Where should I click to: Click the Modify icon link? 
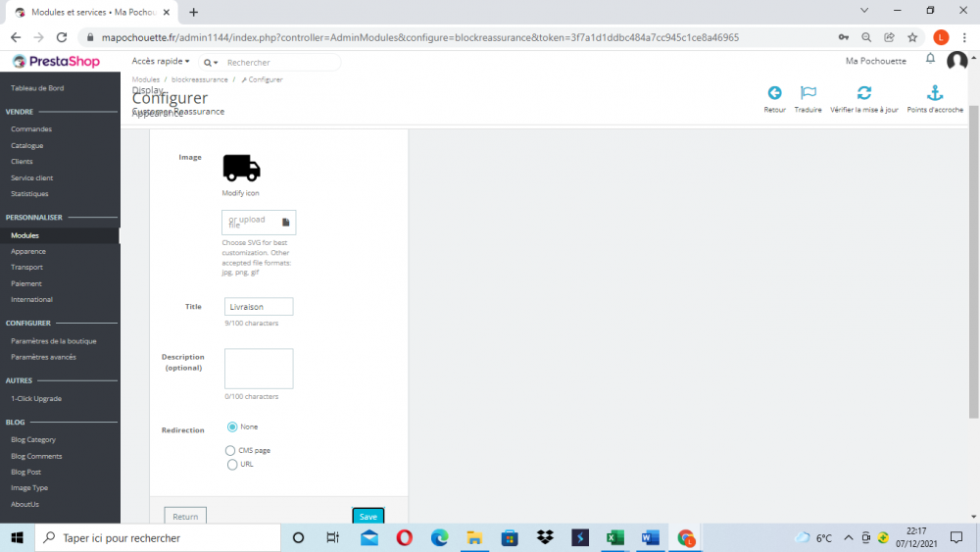[x=240, y=193]
